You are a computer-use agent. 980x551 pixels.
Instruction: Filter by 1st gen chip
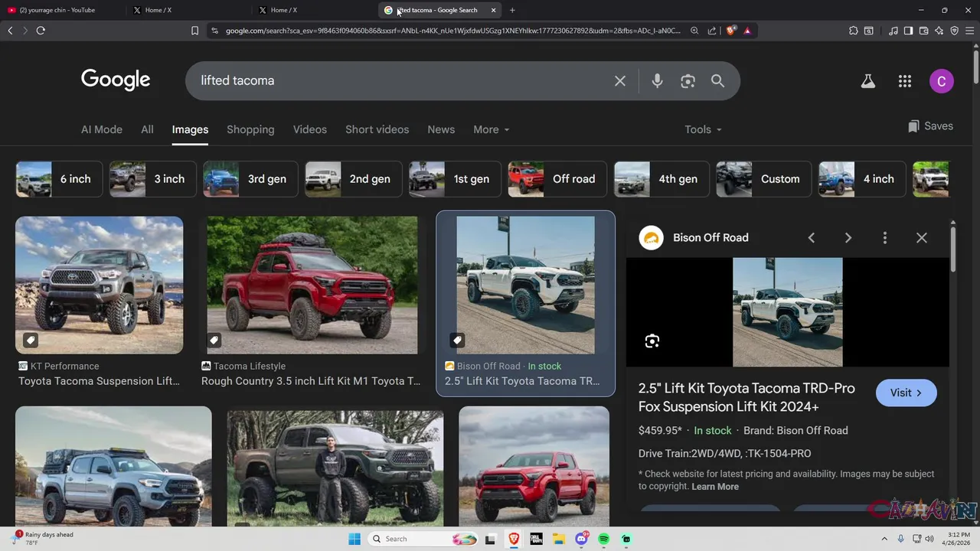point(455,179)
